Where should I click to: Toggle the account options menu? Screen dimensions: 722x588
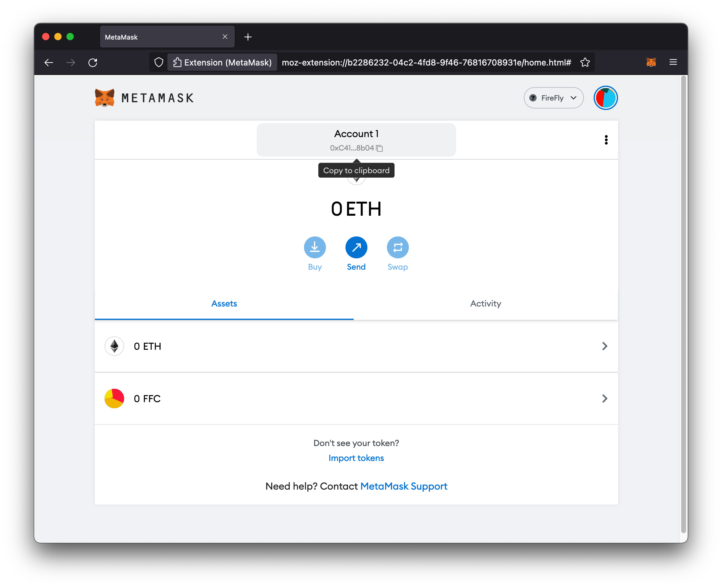(x=606, y=140)
